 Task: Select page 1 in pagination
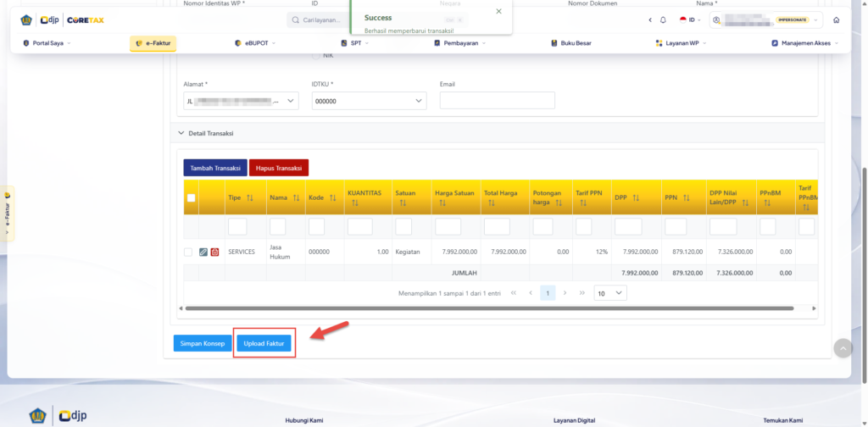click(x=548, y=293)
